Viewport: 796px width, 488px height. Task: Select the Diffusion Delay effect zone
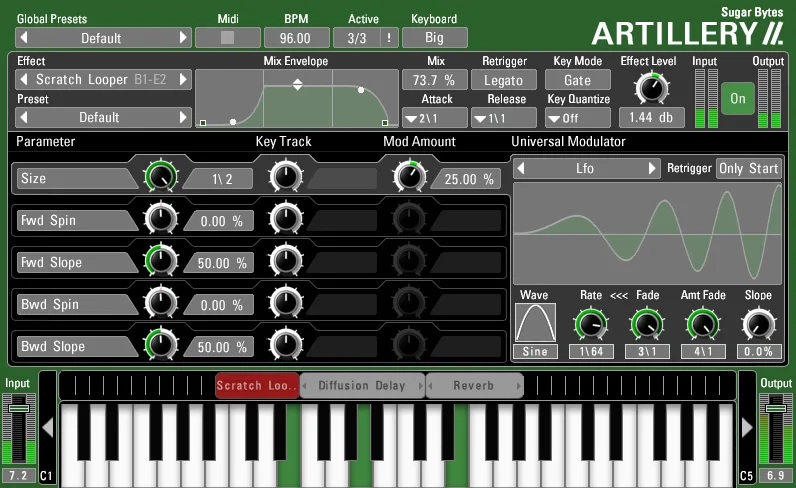(362, 386)
